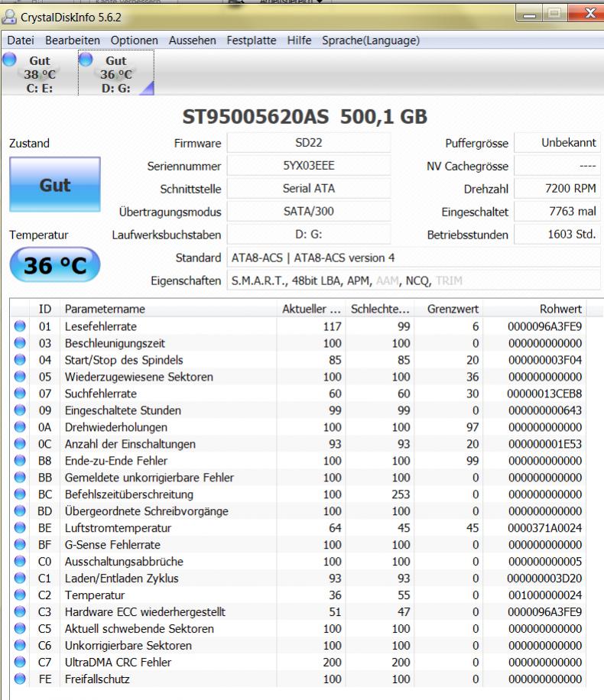Click the Seriennummer field 5YX03EEE

(309, 166)
